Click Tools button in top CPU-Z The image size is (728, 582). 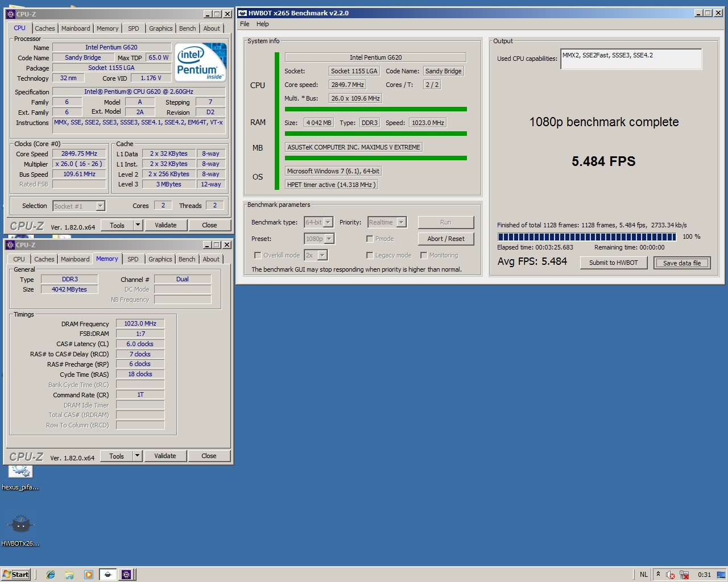pos(117,225)
